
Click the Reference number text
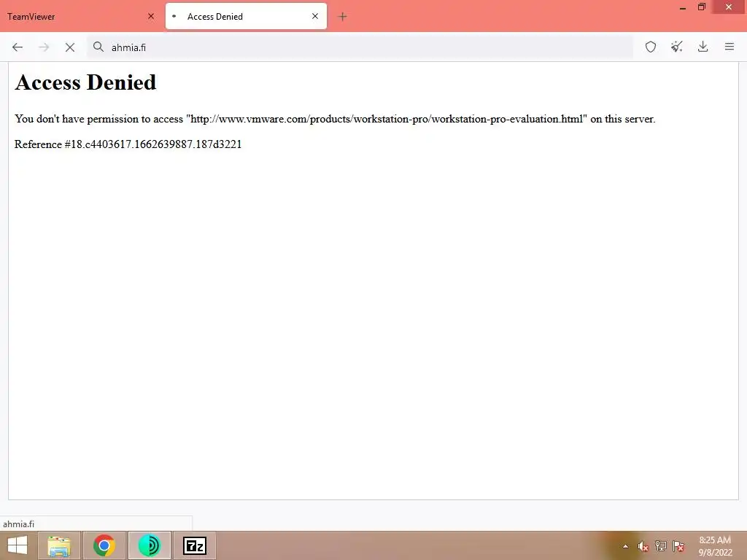128,144
